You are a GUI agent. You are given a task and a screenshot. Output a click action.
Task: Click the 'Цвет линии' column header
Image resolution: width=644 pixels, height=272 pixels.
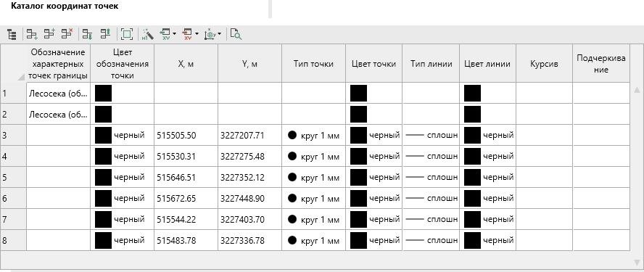tap(487, 64)
